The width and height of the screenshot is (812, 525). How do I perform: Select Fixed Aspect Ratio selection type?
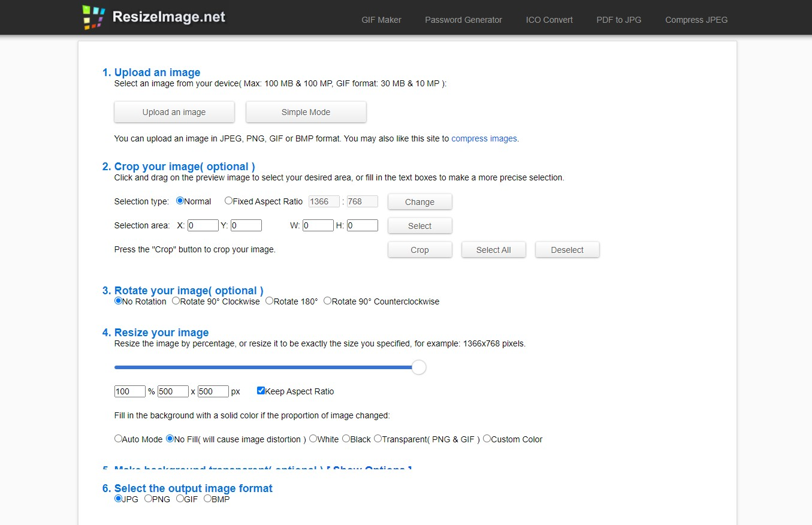coord(228,201)
